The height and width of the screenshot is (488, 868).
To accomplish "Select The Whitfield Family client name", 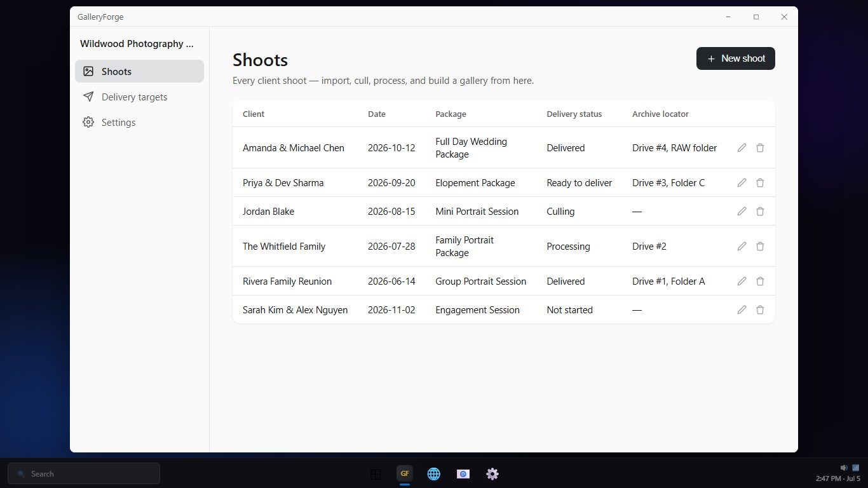I will tap(284, 246).
